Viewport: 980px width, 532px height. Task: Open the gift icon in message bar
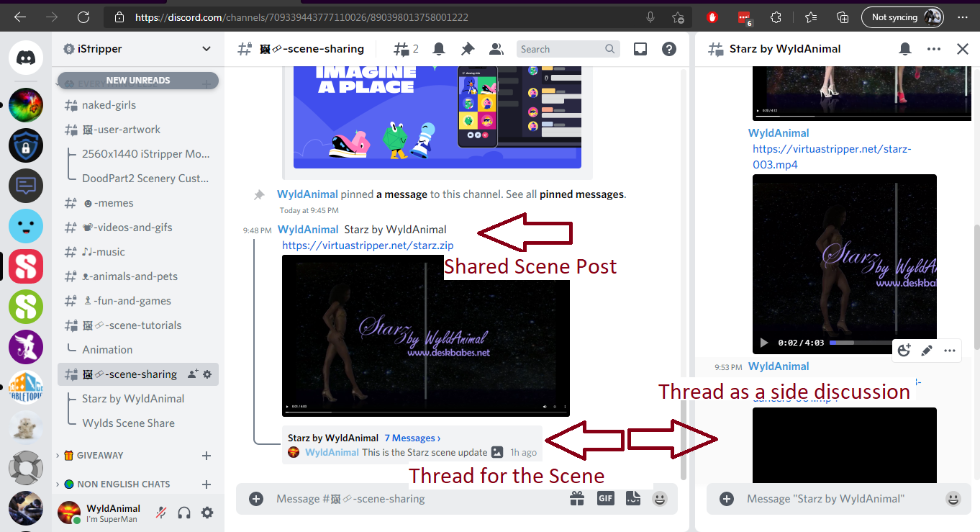click(576, 498)
